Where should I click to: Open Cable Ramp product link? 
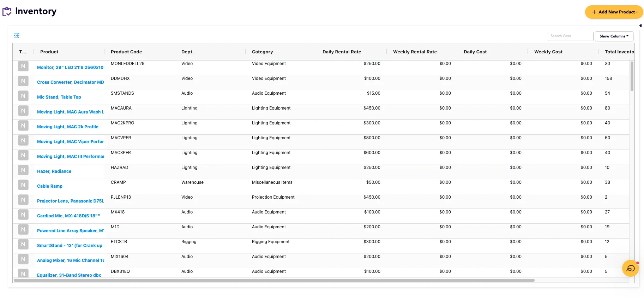click(x=50, y=186)
